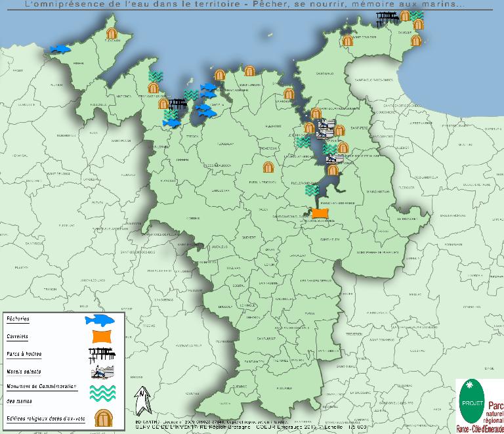Screen dimensions: 504x434
Task: Click the Rance - Côte d'Emeraude park text
Action: [480, 429]
